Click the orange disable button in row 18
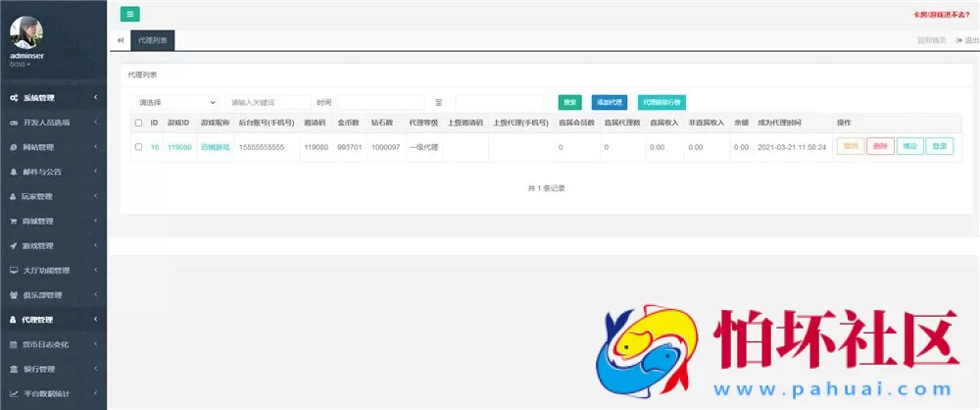Viewport: 980px width, 410px height. tap(850, 146)
